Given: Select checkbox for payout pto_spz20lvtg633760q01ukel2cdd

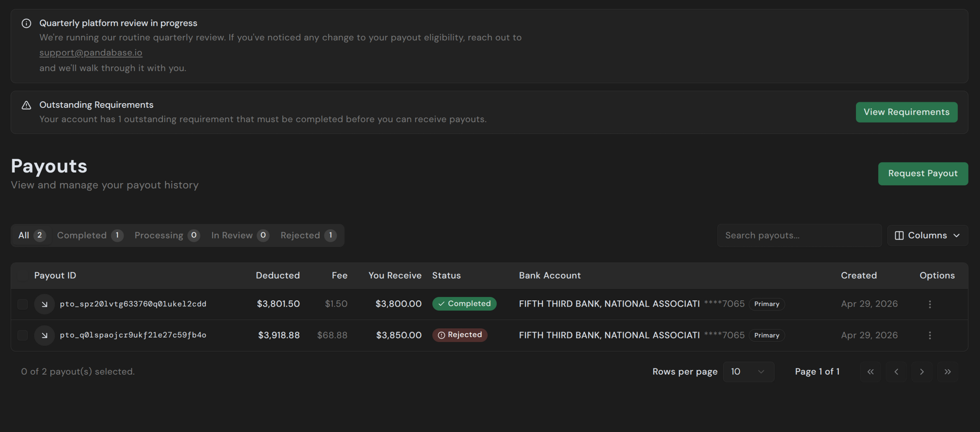Looking at the screenshot, I should [x=23, y=304].
